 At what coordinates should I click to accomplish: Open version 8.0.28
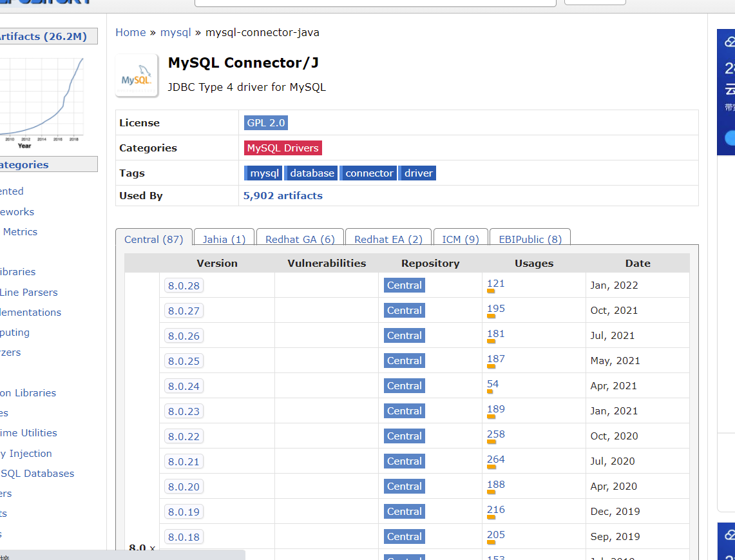[184, 285]
